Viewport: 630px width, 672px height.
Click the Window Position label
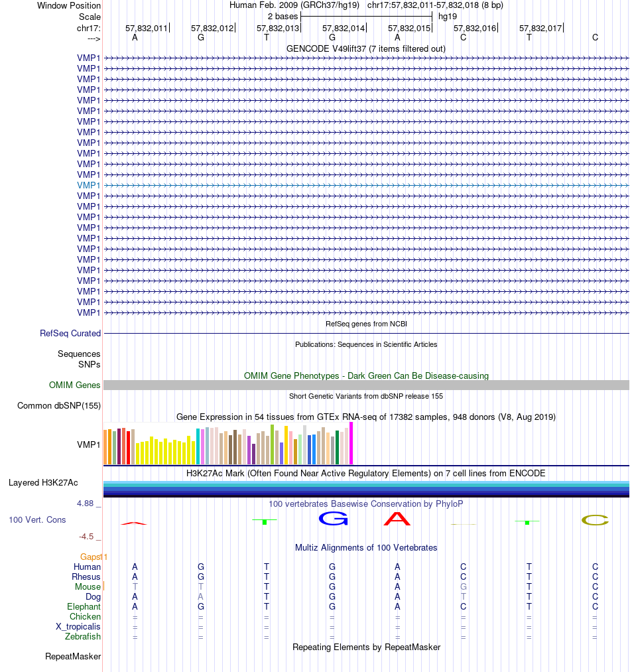69,5
